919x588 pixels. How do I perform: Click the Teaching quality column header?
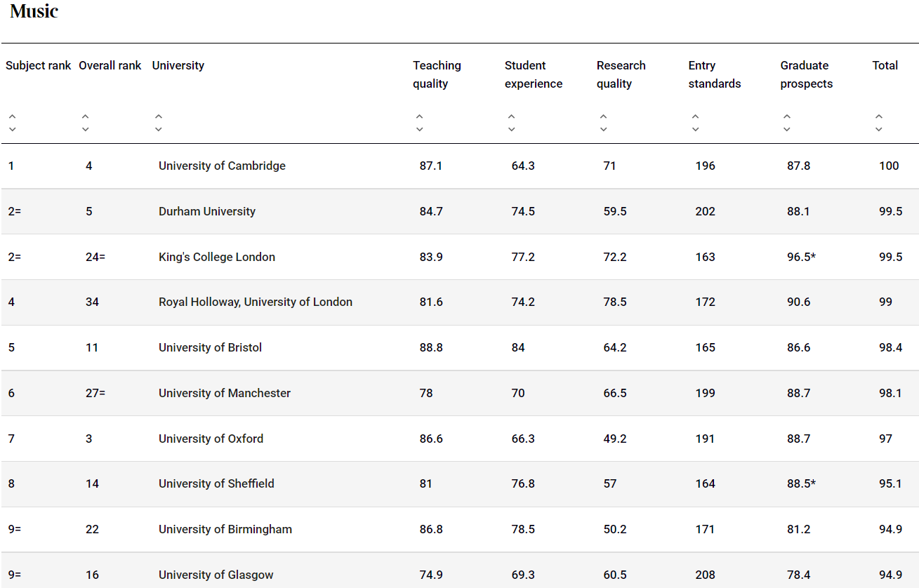437,74
